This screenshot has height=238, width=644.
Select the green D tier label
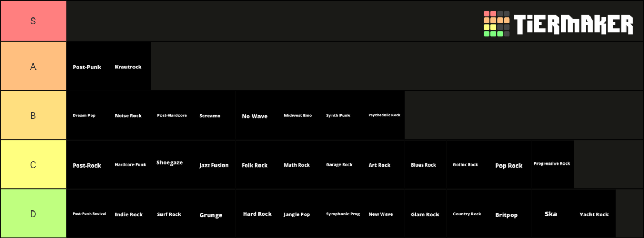tap(33, 214)
